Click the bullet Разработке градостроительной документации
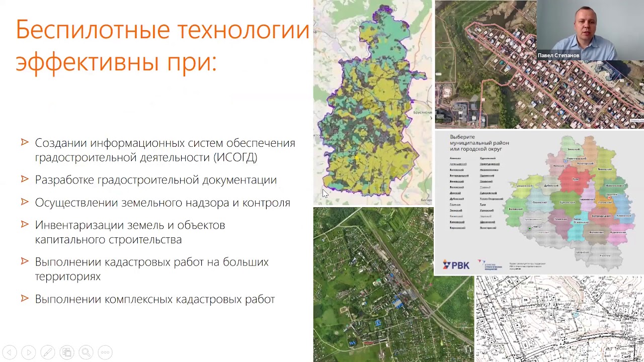The width and height of the screenshot is (644, 362). tap(156, 180)
